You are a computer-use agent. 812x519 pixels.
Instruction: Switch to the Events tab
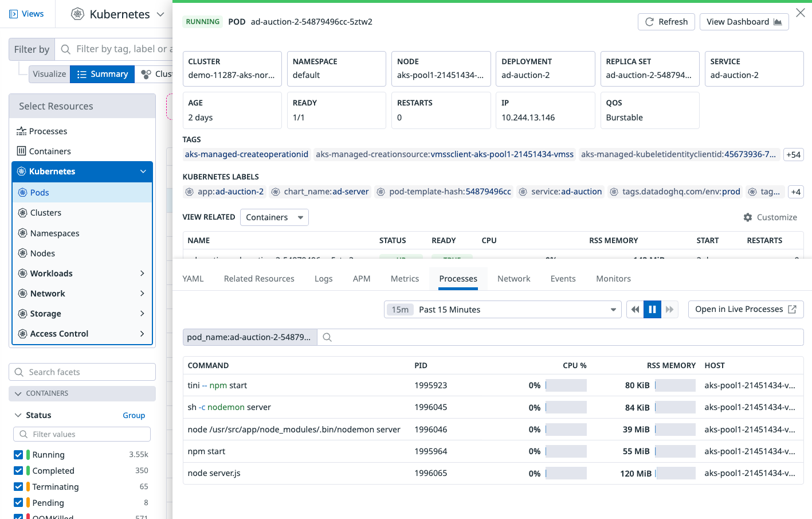click(x=563, y=279)
